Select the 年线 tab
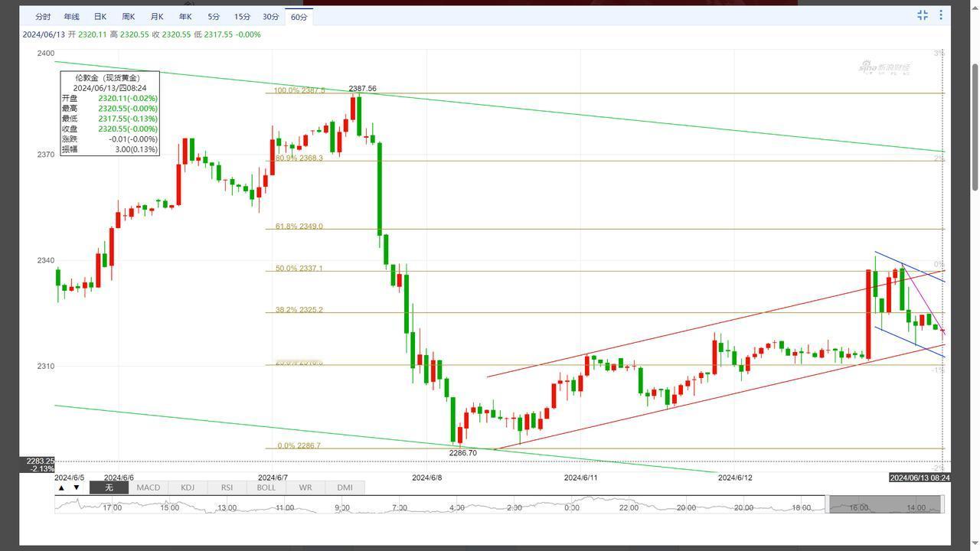The image size is (980, 551). point(71,17)
